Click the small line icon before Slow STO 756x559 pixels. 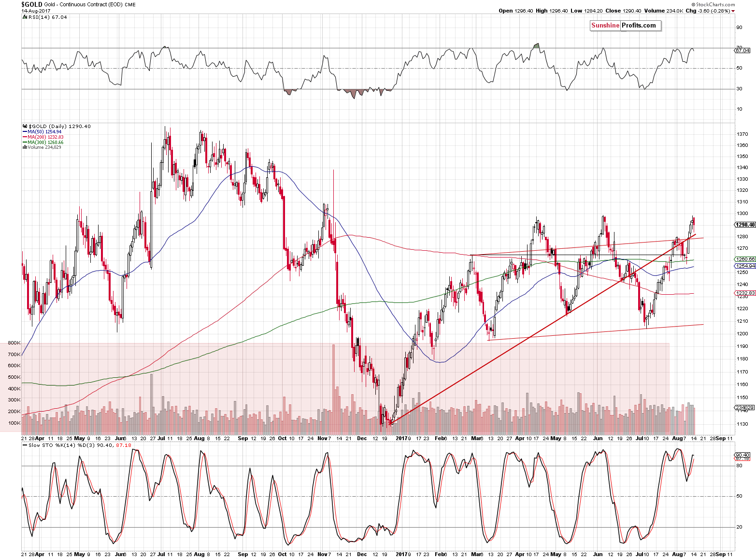(x=25, y=445)
